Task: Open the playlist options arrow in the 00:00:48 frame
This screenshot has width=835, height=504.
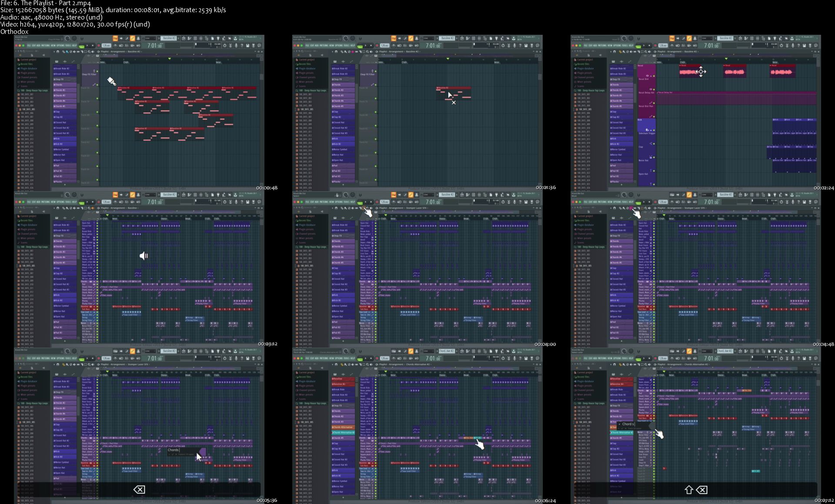Action: pyautogui.click(x=54, y=52)
